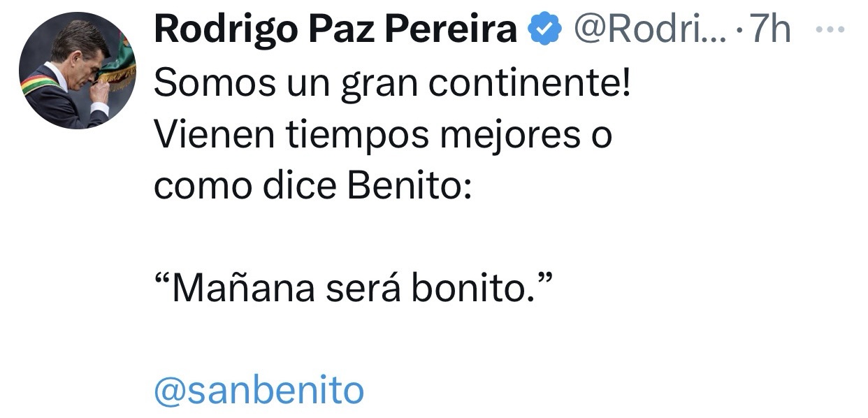
Task: Click the line "como dice Benito:"
Action: pos(314,187)
